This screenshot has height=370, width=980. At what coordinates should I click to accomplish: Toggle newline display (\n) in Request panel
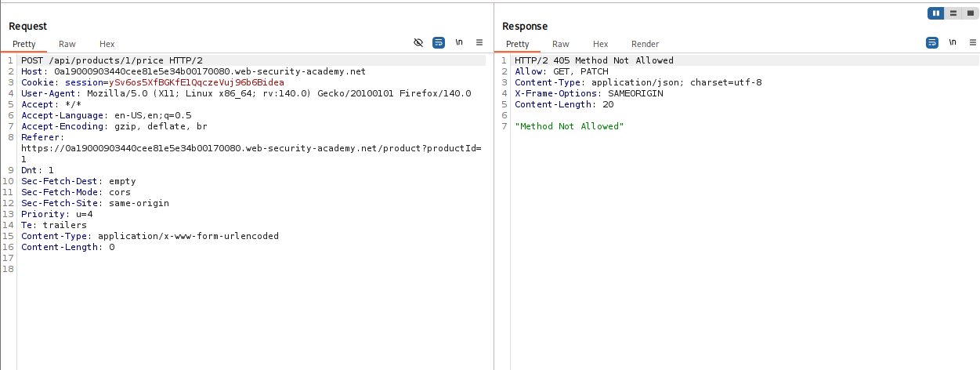459,43
